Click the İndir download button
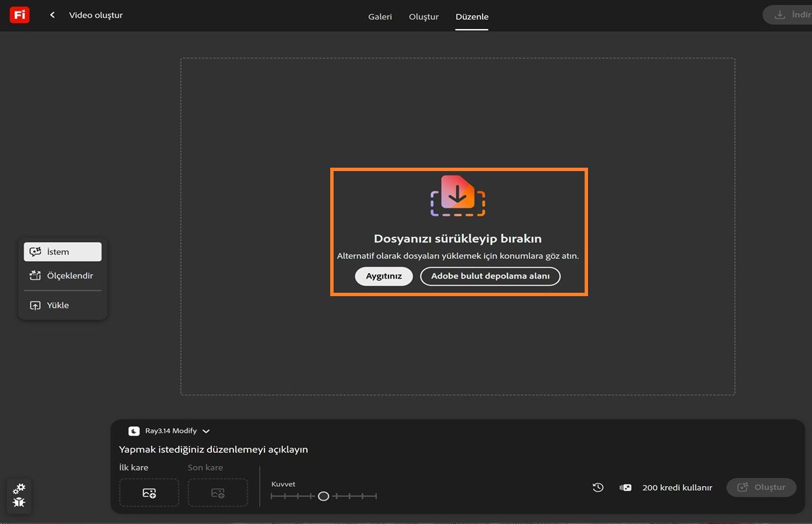The width and height of the screenshot is (812, 524). click(788, 15)
